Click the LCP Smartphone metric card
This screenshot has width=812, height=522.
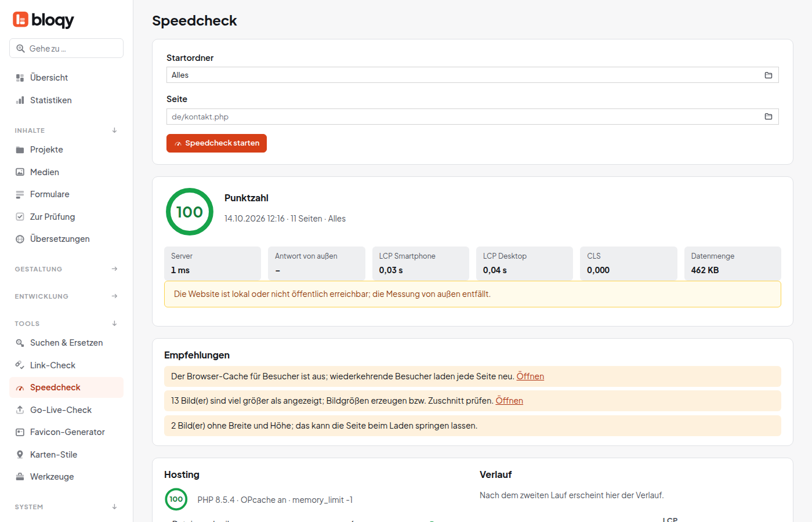click(420, 263)
